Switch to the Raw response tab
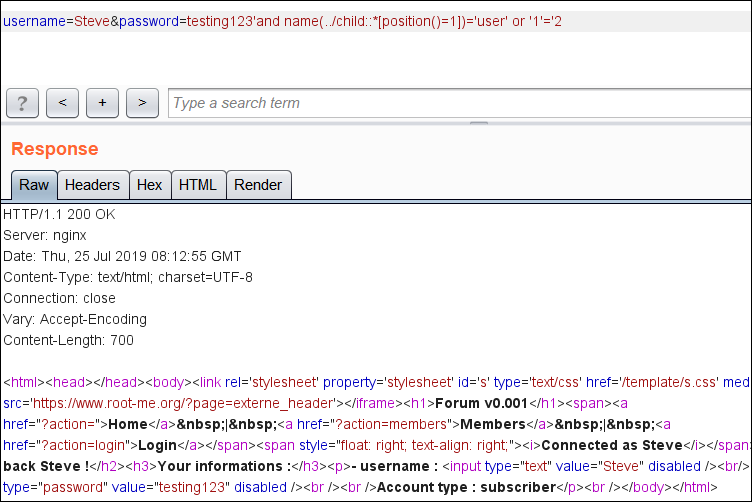 click(x=34, y=185)
